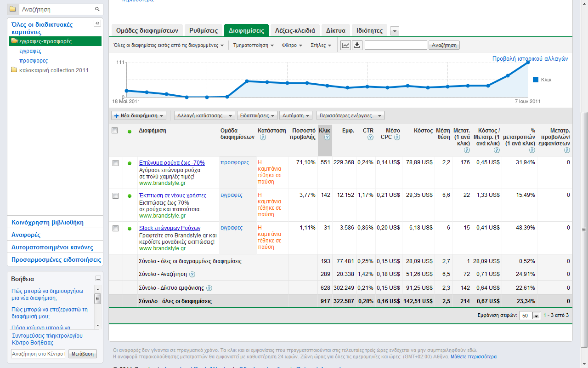Screen dimensions: 588x368
Task: Open help icon under % μετατροπών
Action: click(532, 150)
